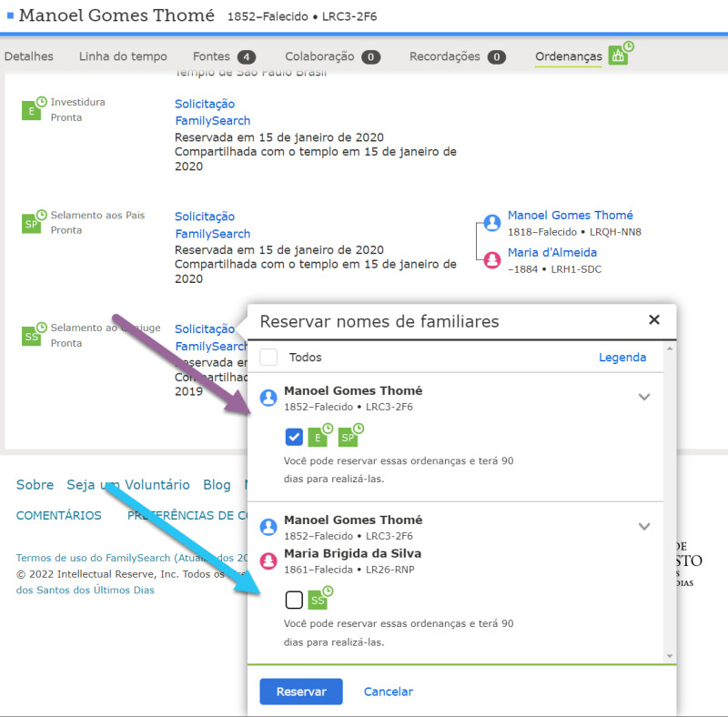This screenshot has height=717, width=728.
Task: Click the Cancelar link
Action: [x=389, y=692]
